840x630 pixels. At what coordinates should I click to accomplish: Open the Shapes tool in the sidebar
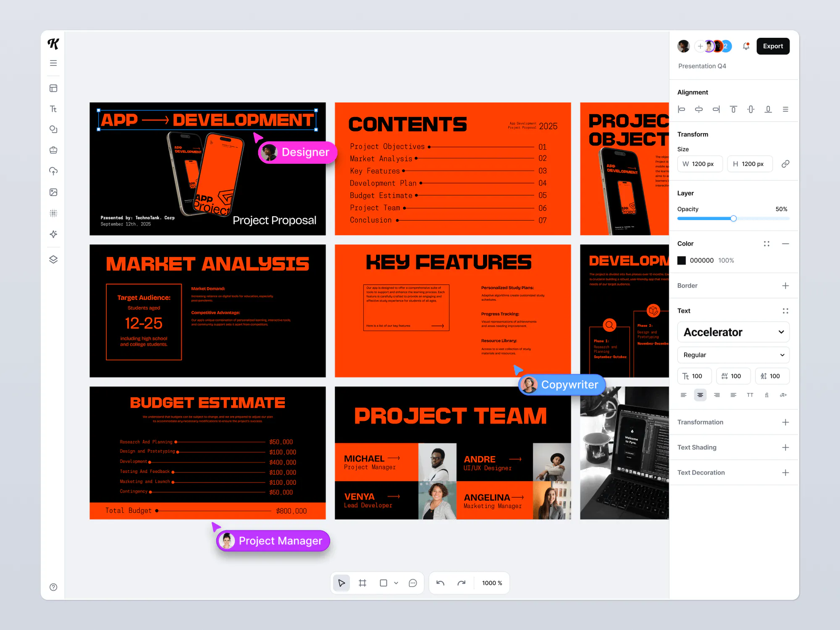53,129
